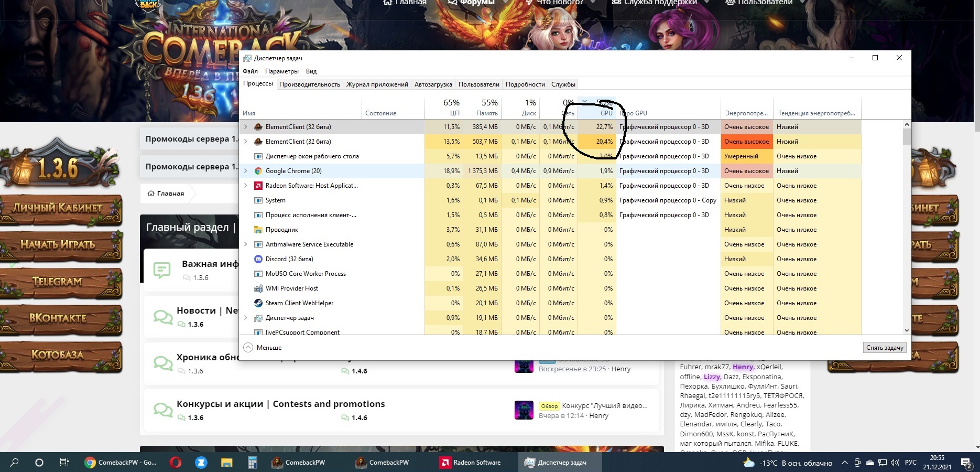980x472 pixels.
Task: Open File Explorer from the taskbar
Action: [x=226, y=463]
